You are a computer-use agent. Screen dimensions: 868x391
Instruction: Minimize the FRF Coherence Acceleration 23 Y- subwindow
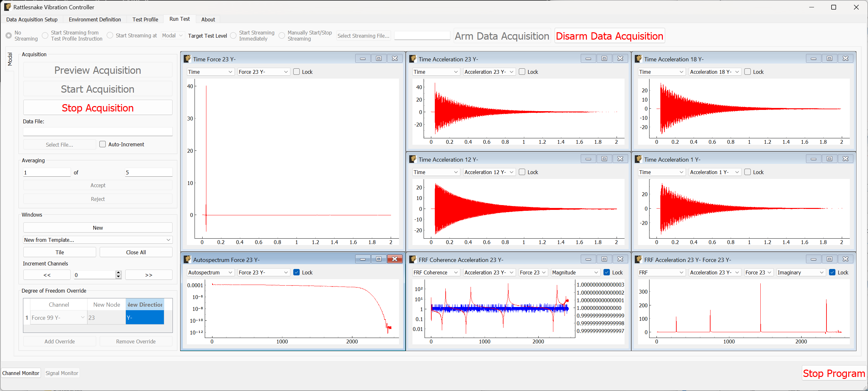(x=588, y=259)
